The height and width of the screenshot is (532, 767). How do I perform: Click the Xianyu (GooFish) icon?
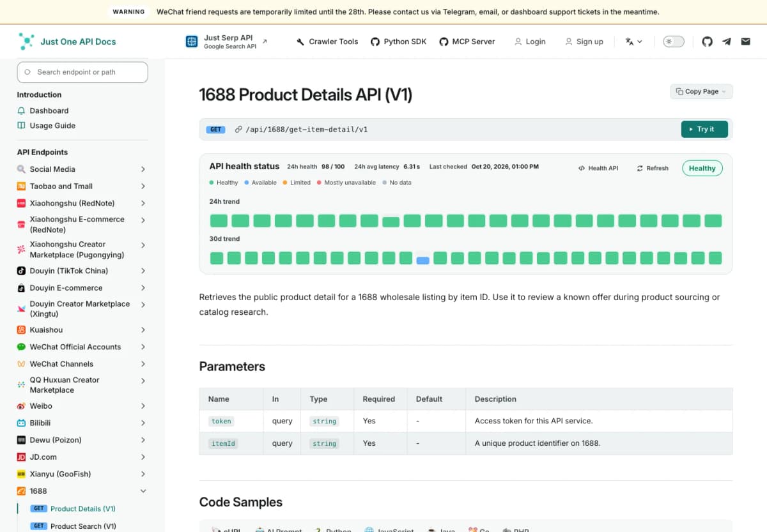click(22, 474)
